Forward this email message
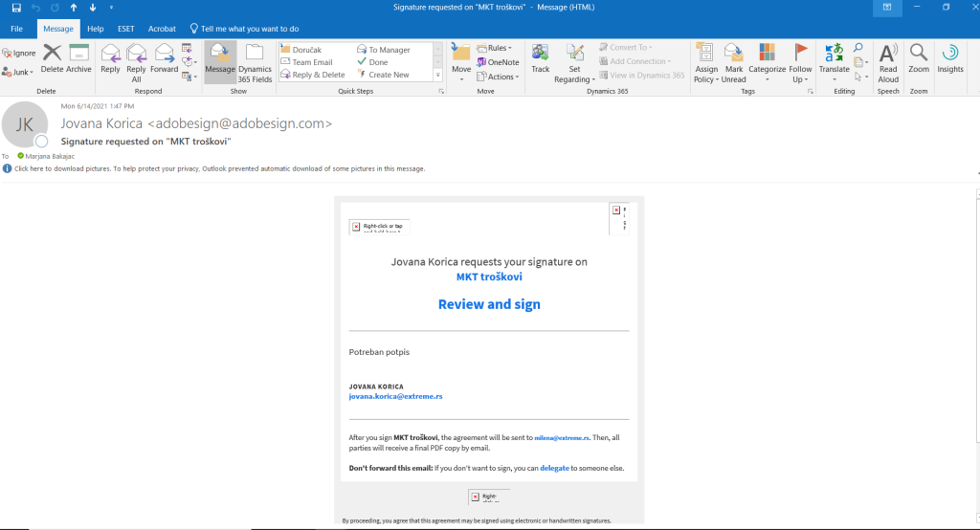 164,57
